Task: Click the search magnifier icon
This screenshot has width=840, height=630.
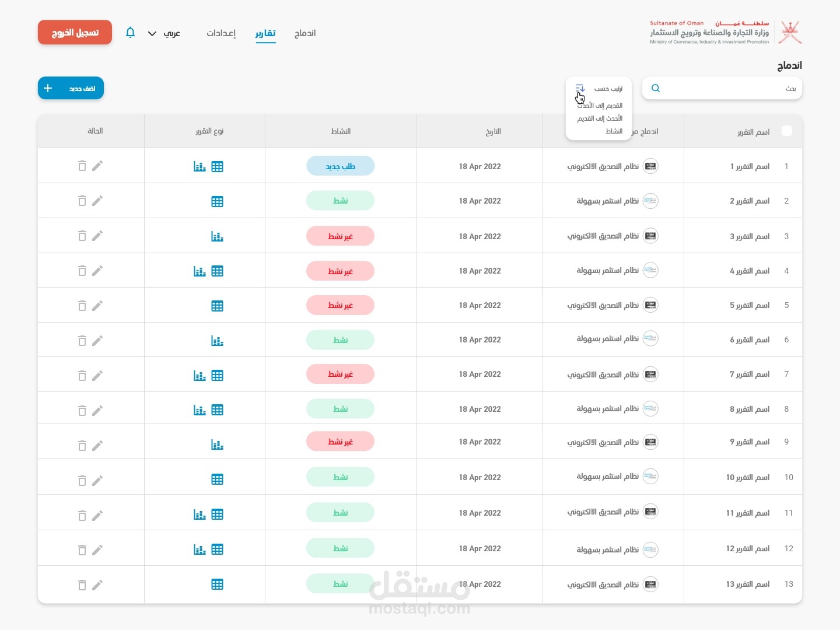Action: coord(656,88)
